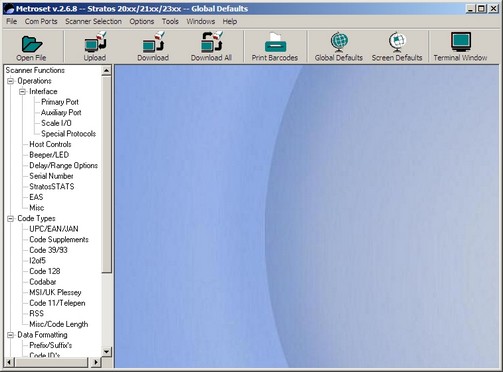
Task: Click the tree's horizontal scrollbar thumb
Action: pos(51,362)
